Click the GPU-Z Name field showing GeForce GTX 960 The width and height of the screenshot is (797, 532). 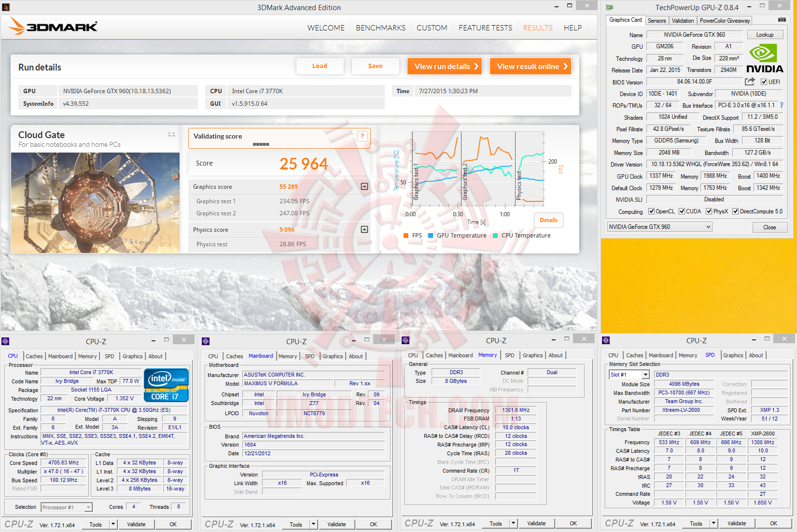coord(694,35)
